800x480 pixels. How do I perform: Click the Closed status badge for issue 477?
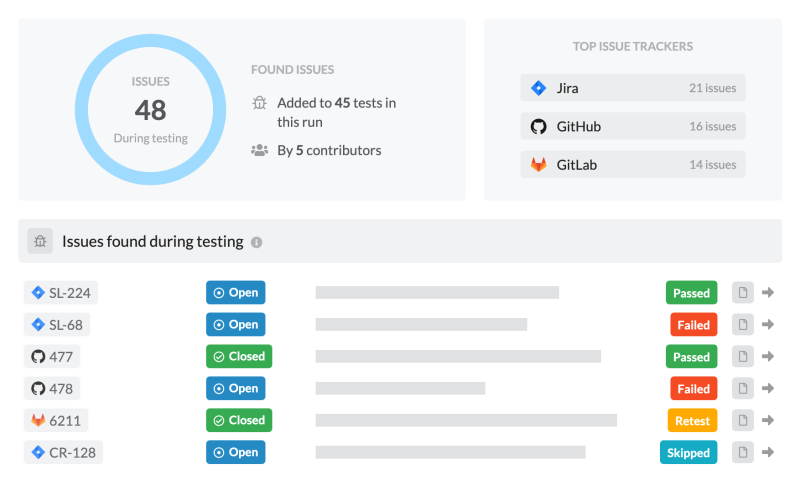point(239,357)
